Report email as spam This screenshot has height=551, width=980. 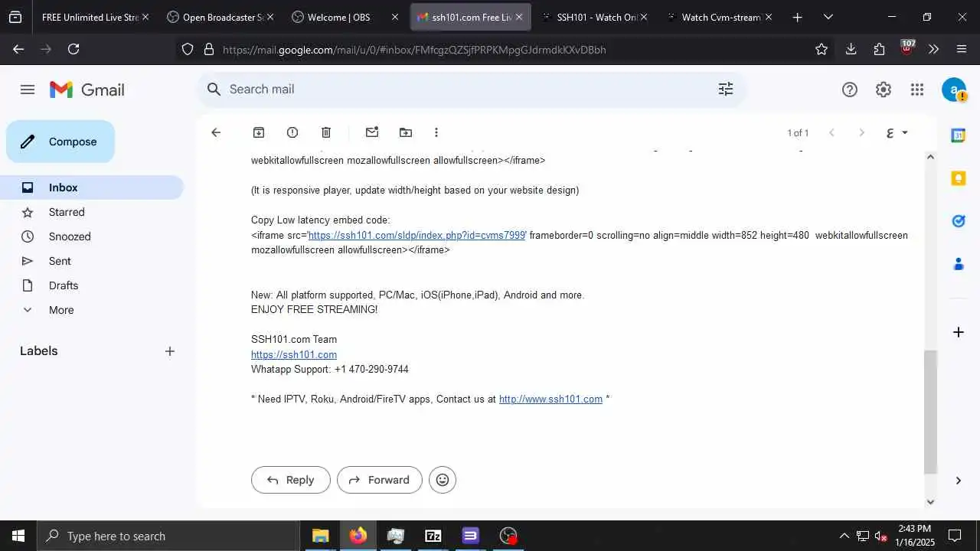(292, 132)
